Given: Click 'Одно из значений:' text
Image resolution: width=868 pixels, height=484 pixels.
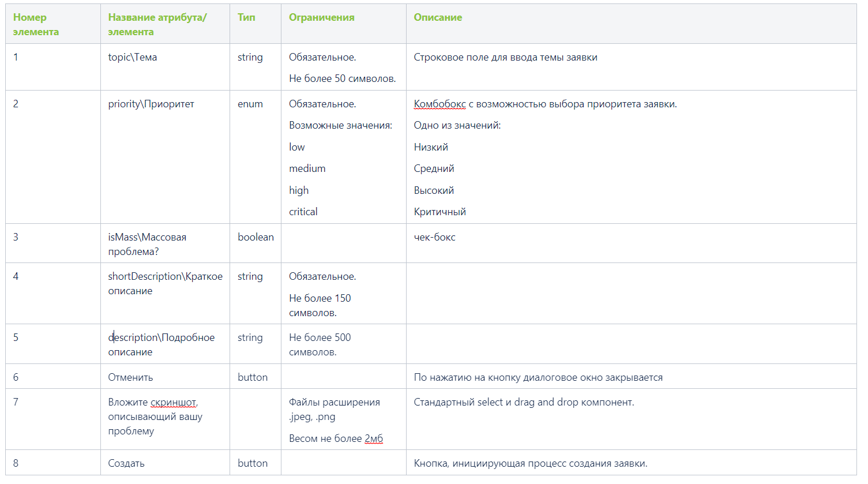Looking at the screenshot, I should 457,125.
